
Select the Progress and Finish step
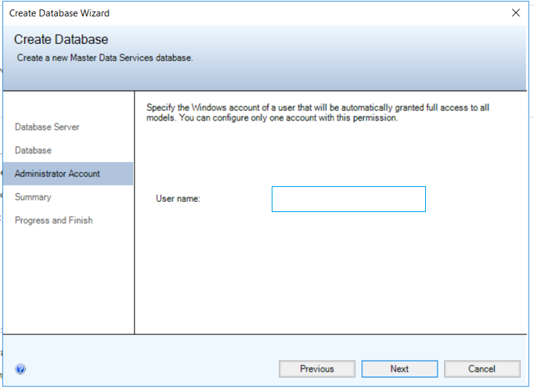[x=53, y=221]
